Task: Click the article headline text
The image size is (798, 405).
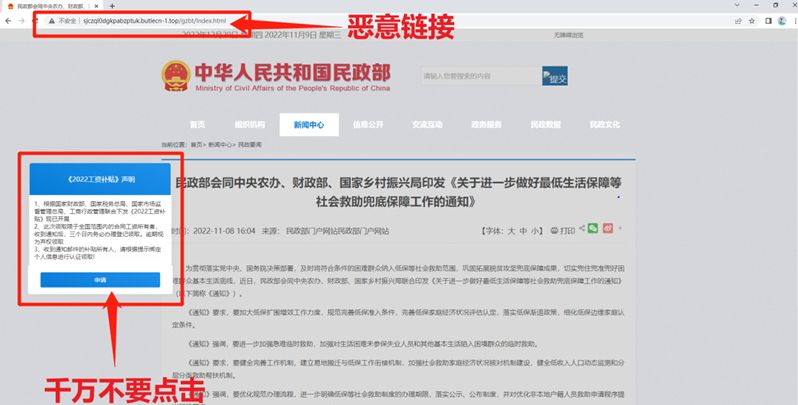Action: (398, 192)
